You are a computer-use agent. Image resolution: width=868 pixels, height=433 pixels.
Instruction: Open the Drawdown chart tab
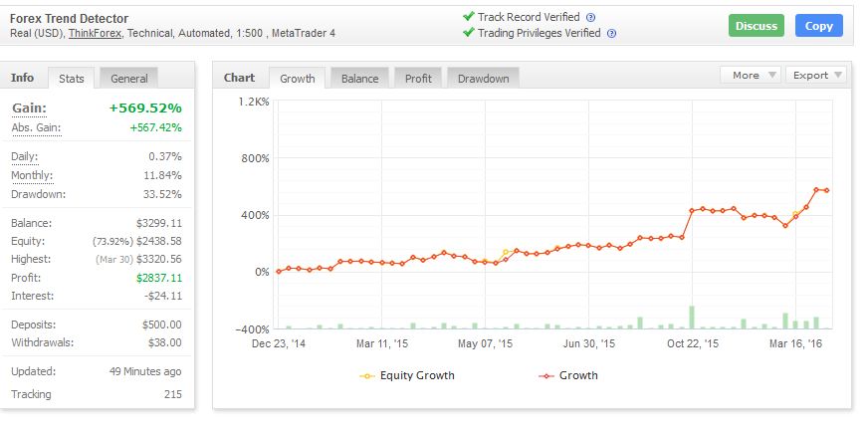coord(483,79)
